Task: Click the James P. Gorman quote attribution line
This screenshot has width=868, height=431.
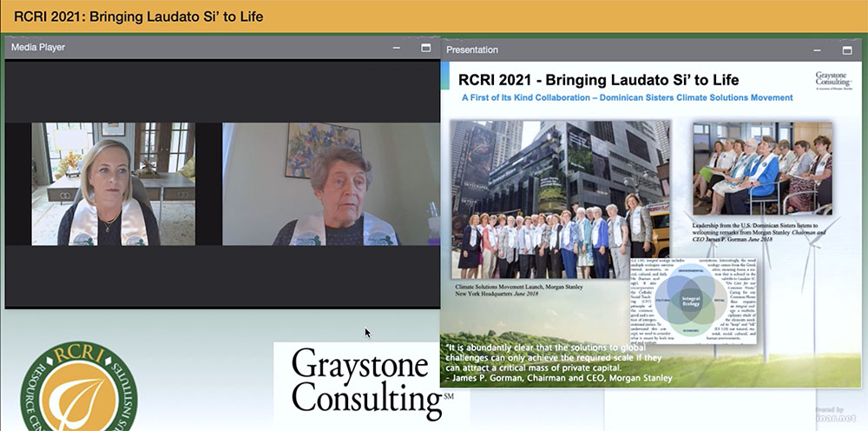Action: click(x=559, y=378)
